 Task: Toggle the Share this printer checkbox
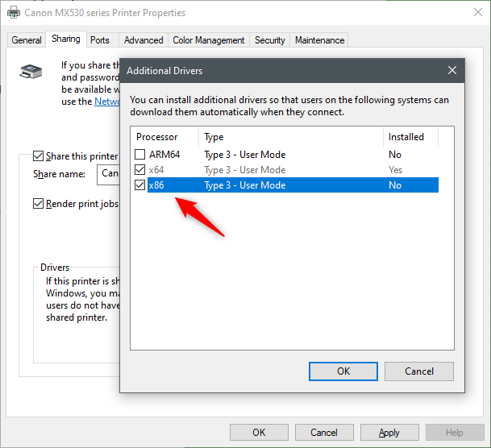[x=38, y=156]
